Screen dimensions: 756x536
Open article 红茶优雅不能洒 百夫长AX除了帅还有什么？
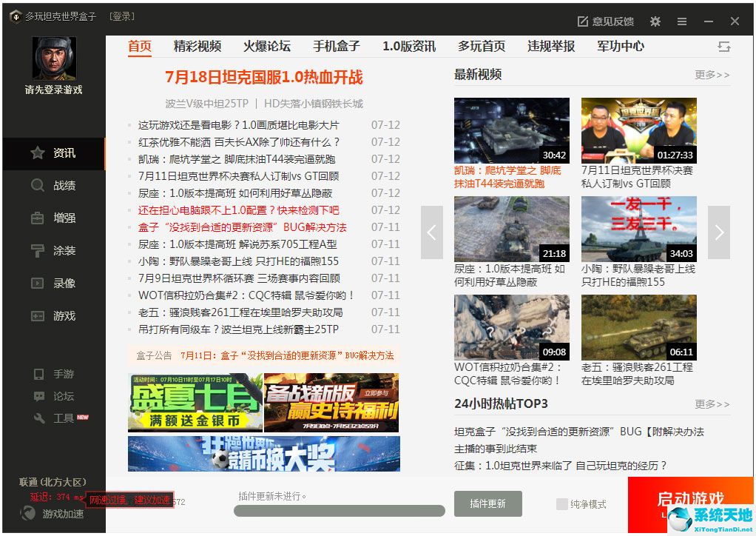239,142
